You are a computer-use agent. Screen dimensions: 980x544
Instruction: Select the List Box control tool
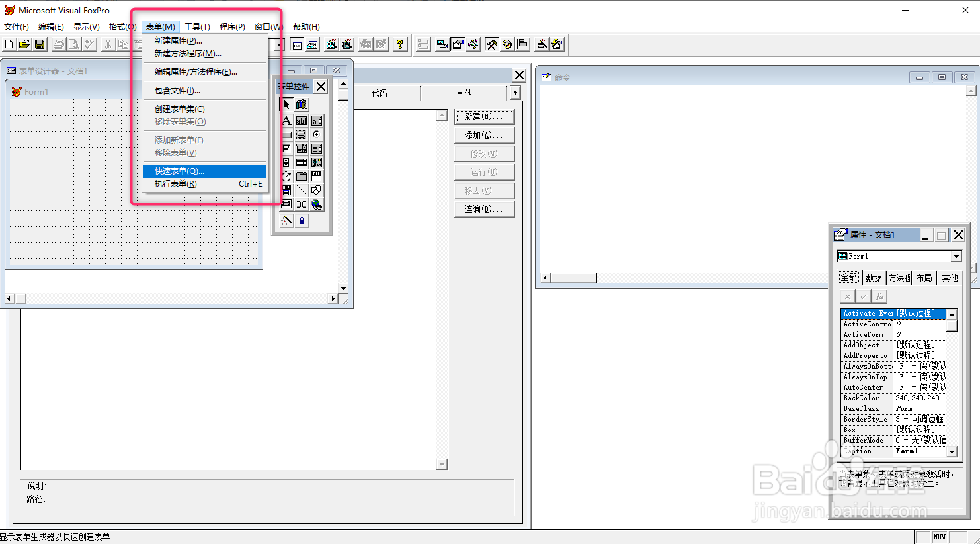pyautogui.click(x=317, y=148)
